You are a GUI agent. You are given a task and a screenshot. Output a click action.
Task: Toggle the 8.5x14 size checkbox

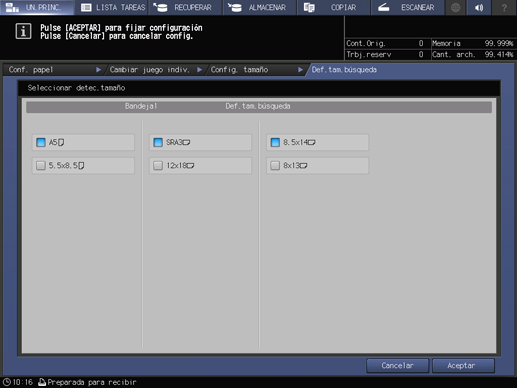(275, 142)
